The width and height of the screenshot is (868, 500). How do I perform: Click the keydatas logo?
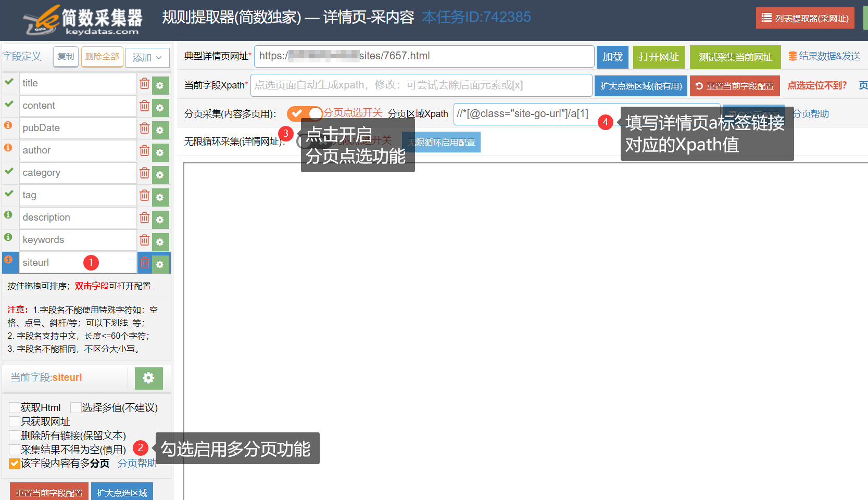[x=83, y=20]
